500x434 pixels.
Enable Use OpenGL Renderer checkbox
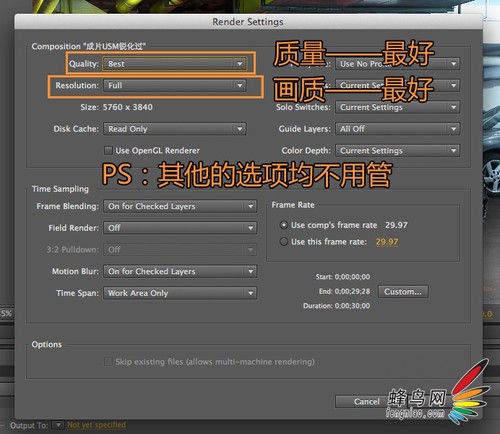[108, 151]
